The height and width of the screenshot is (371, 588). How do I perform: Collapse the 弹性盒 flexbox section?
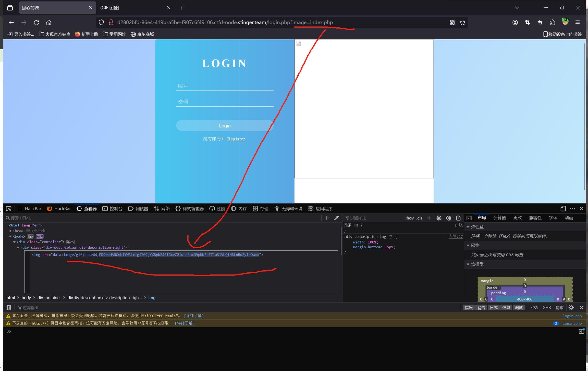click(x=468, y=227)
